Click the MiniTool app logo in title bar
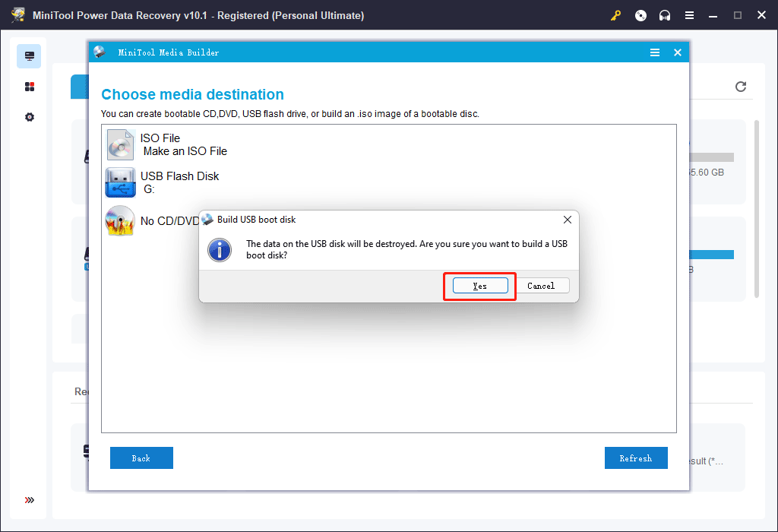Viewport: 778px width, 532px height. (18, 15)
